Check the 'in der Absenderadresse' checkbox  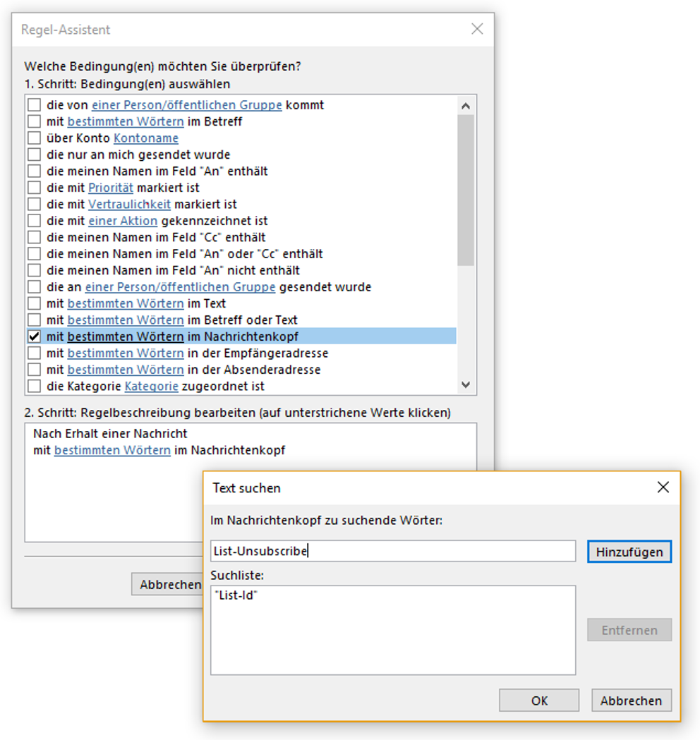(x=34, y=370)
